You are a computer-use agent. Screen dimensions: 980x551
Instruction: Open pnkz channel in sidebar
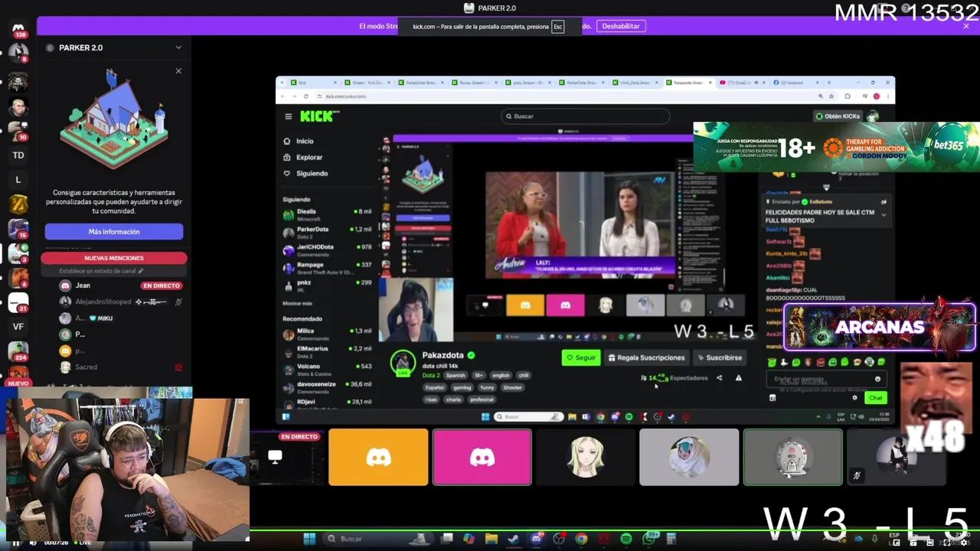click(328, 285)
